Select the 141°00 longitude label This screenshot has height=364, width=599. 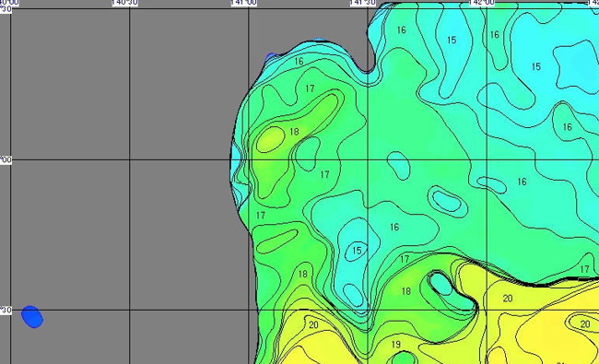coord(244,3)
